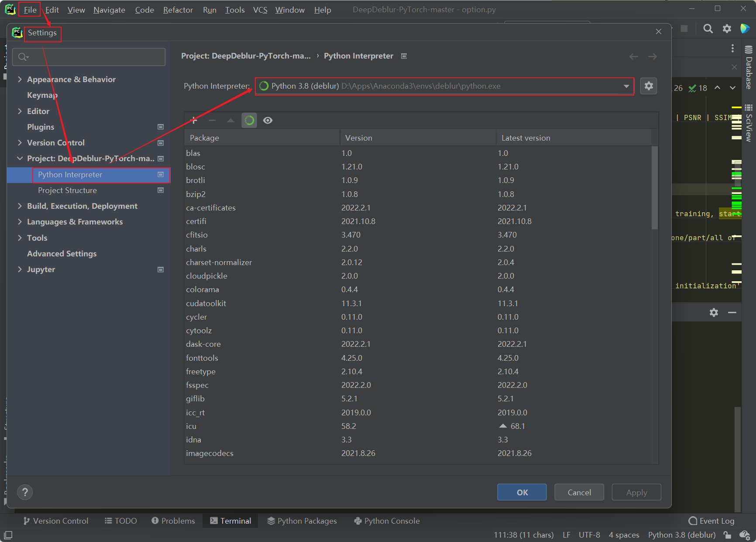Open the Tools menu
Viewport: 756px width, 542px height.
235,10
